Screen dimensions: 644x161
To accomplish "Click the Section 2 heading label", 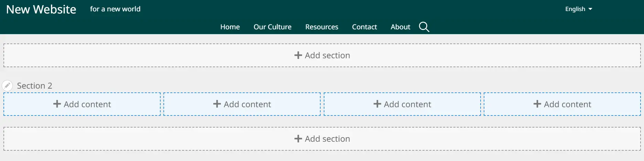I will [x=34, y=85].
